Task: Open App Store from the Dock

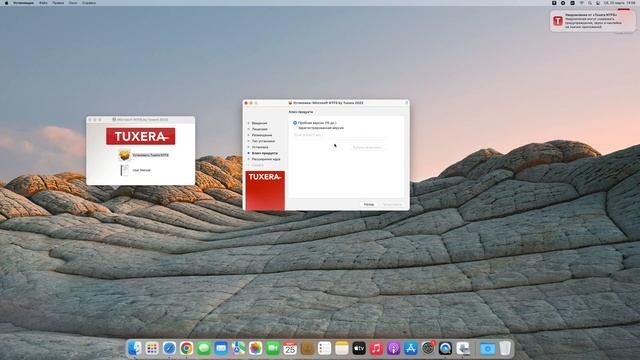Action: click(411, 348)
